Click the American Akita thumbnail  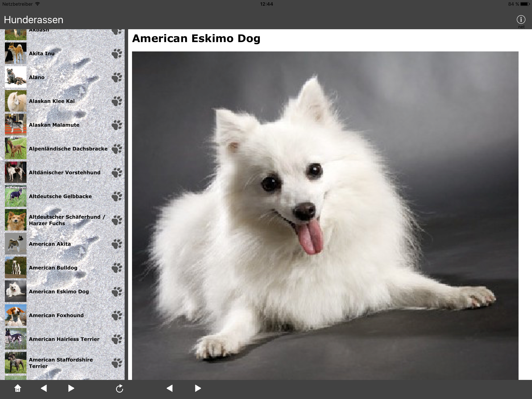tap(16, 244)
